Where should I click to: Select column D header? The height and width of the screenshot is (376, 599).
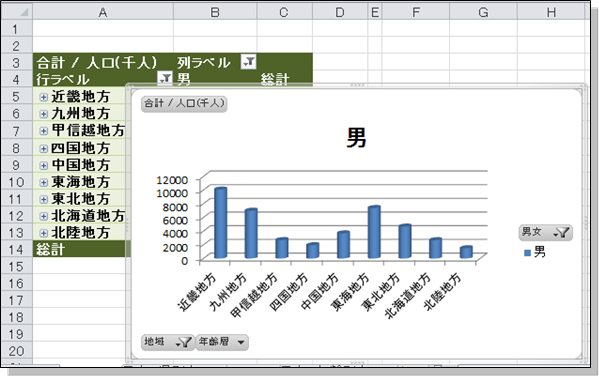pos(340,12)
